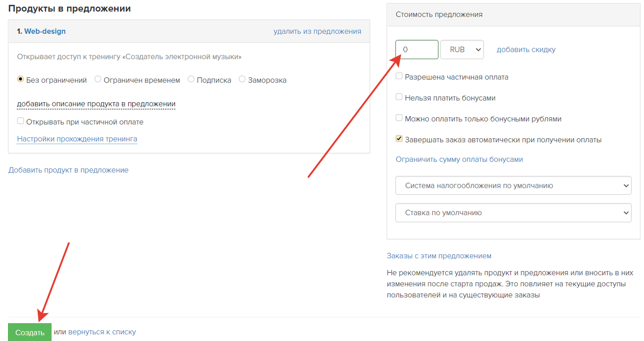The width and height of the screenshot is (644, 341).
Task: Open the 'Web-design' product link
Action: coord(45,31)
